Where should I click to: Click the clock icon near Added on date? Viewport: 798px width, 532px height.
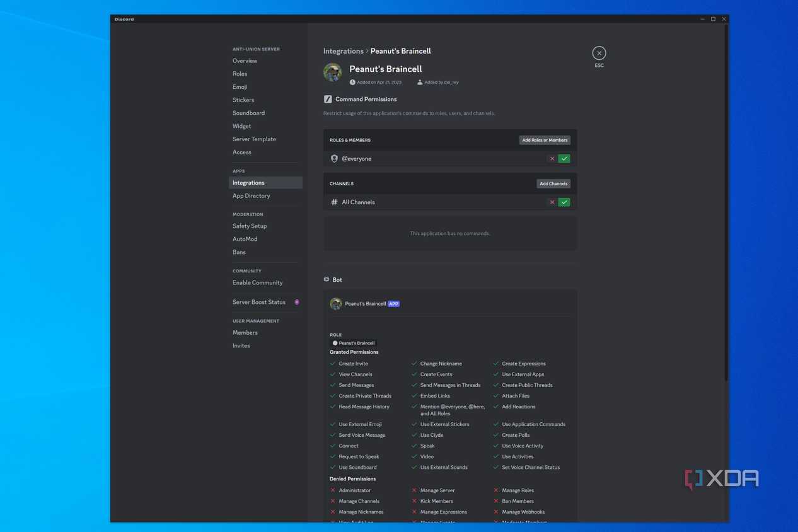352,82
